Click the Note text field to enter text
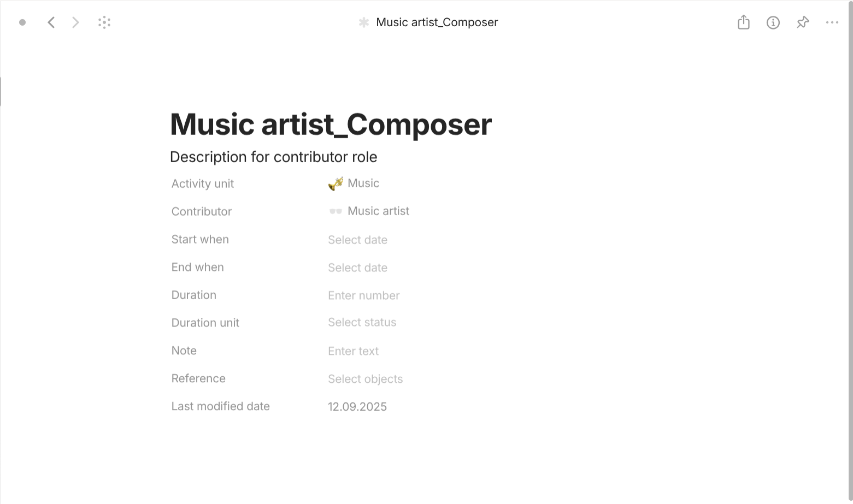 (x=353, y=351)
